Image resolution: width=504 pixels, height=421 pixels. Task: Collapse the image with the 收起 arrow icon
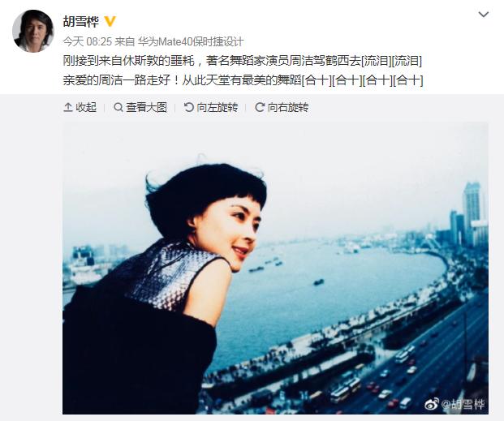[x=68, y=107]
